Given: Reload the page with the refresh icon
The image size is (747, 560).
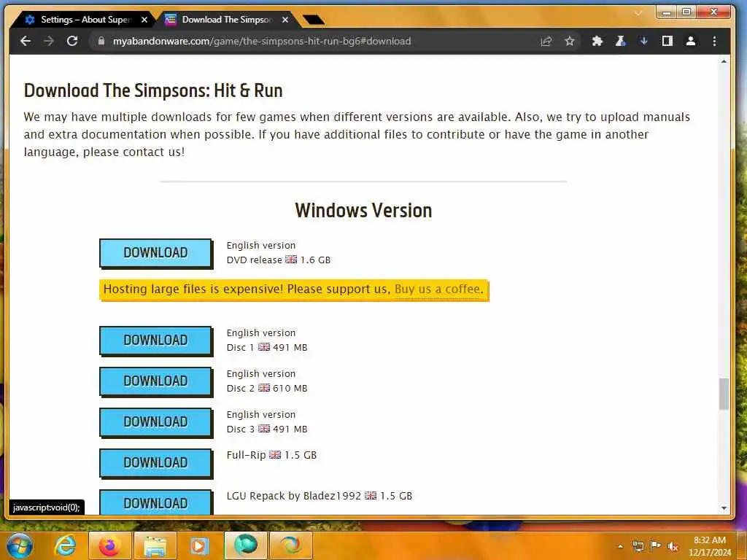Looking at the screenshot, I should (72, 41).
